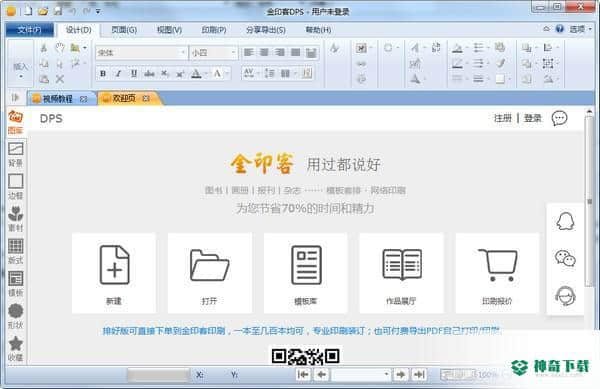
Task: Select the 印刷(P) ribbon tab
Action: click(214, 30)
